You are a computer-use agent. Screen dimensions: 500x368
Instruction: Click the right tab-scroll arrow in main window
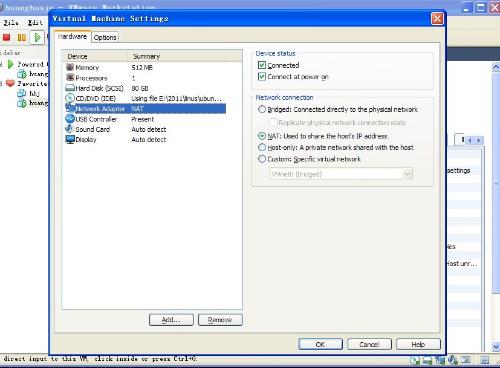[x=479, y=140]
